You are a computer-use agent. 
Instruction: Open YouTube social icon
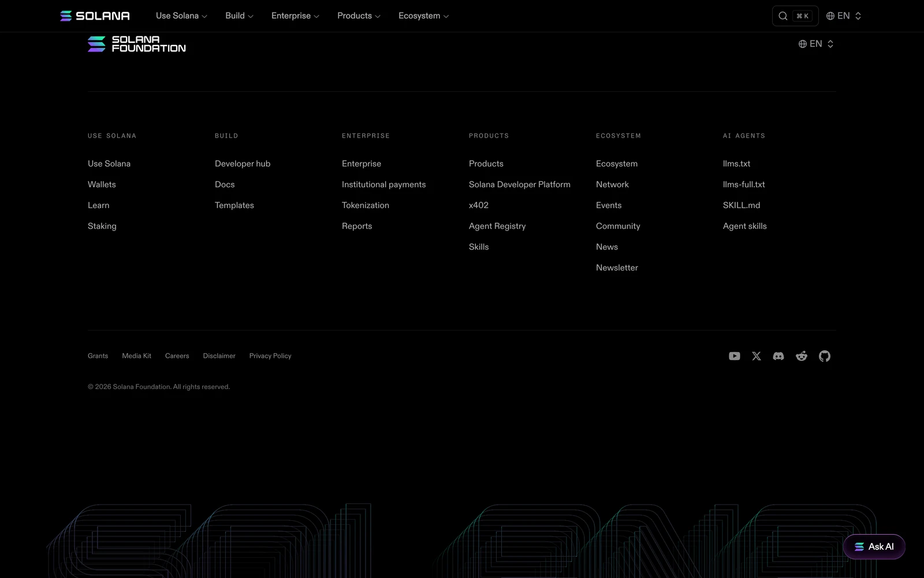[x=735, y=356]
